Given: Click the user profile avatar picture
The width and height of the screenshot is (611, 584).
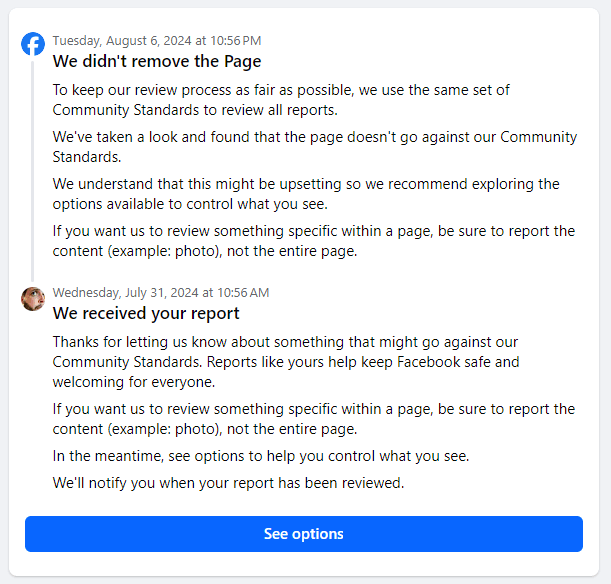Looking at the screenshot, I should [x=33, y=297].
